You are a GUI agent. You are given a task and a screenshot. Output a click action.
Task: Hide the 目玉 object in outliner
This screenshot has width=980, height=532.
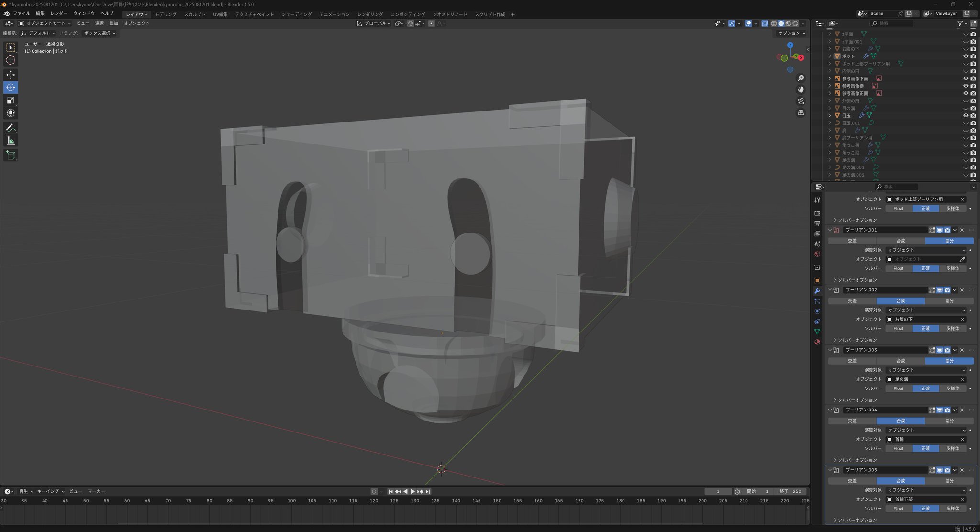[965, 115]
